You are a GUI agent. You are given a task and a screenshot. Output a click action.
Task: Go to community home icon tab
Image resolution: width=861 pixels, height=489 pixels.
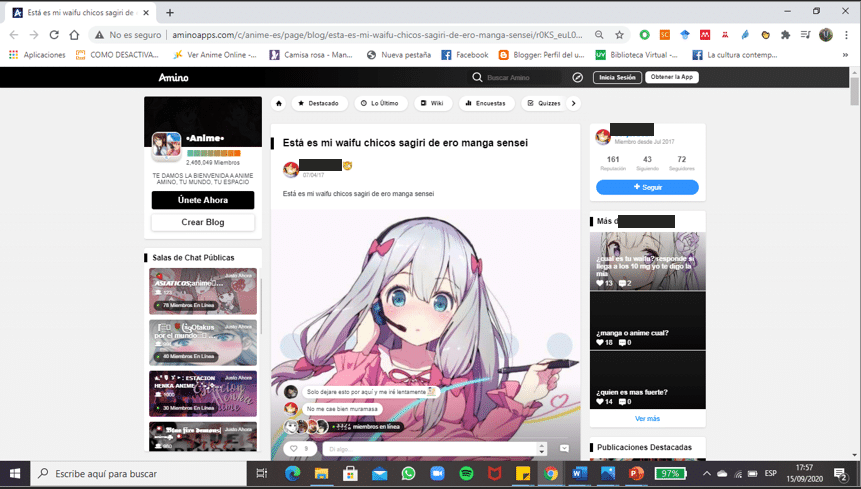[279, 103]
